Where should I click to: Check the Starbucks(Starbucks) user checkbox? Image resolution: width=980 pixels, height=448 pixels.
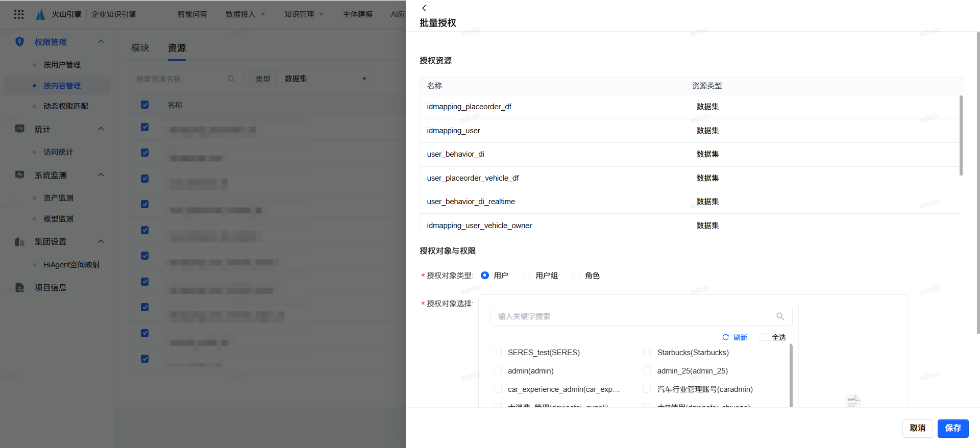pos(647,352)
